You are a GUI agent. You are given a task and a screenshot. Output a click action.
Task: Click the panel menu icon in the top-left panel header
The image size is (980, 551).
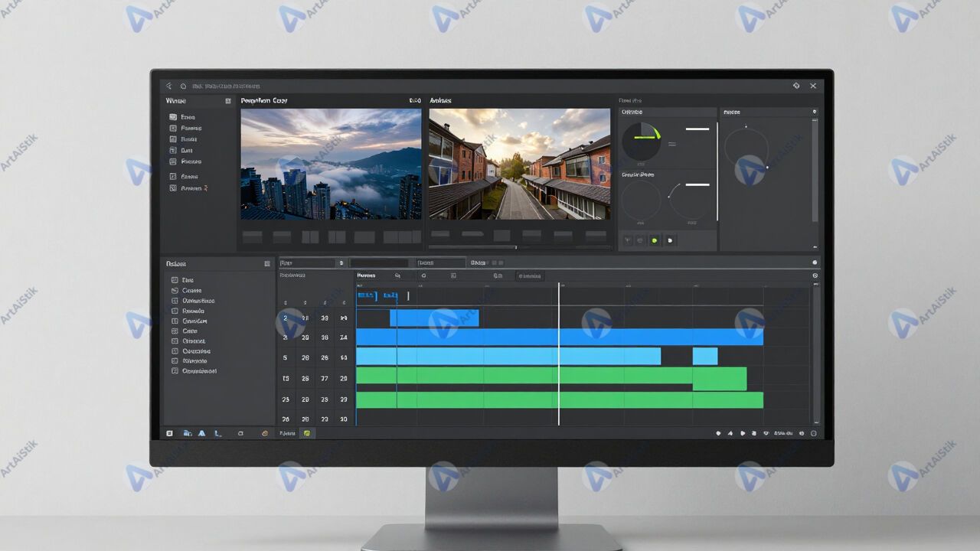tap(227, 101)
